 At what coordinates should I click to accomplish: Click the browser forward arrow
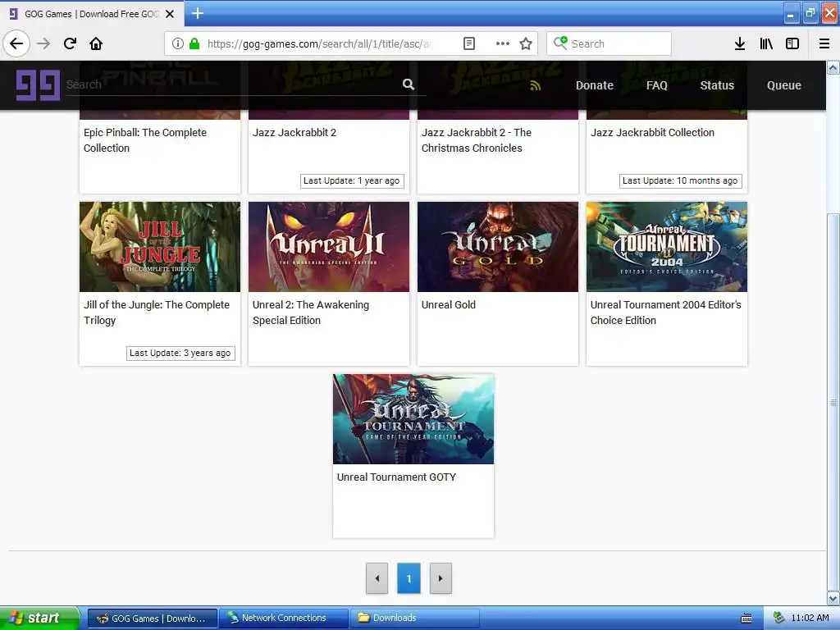click(43, 43)
